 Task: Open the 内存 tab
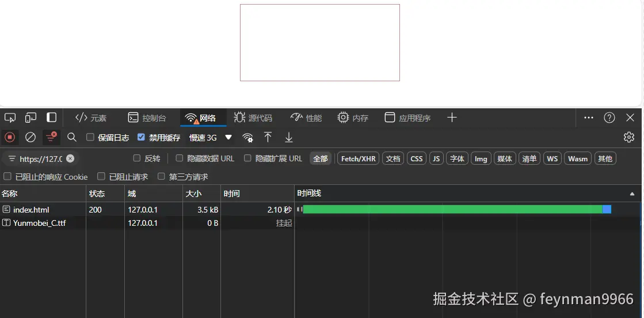[353, 118]
